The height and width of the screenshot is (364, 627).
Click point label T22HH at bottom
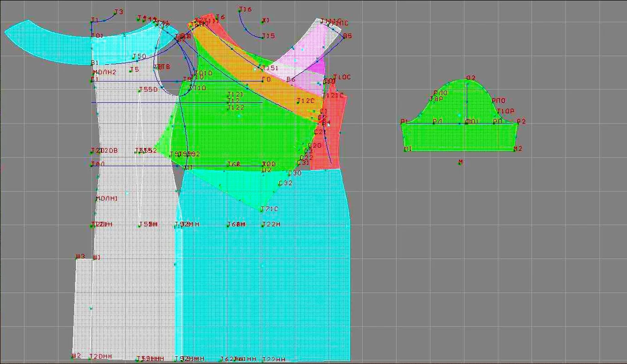(274, 359)
